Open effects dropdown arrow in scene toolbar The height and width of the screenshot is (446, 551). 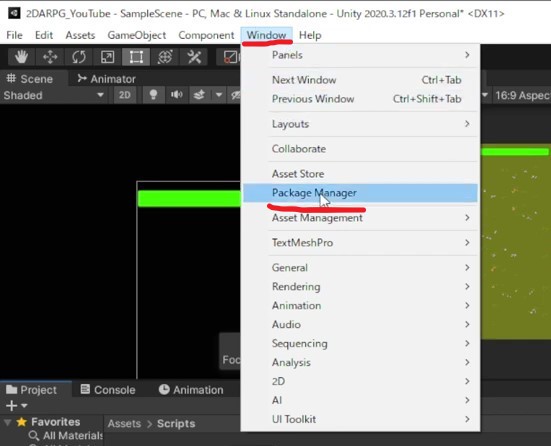[219, 95]
